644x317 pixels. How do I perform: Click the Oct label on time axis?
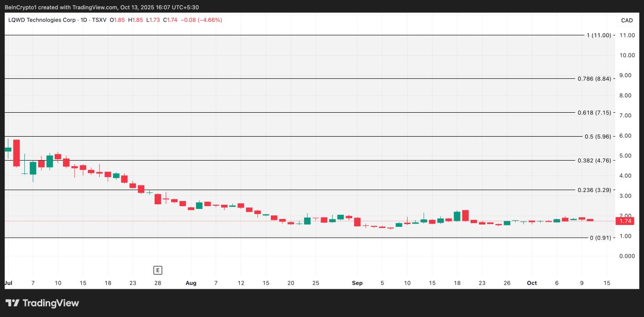click(532, 283)
